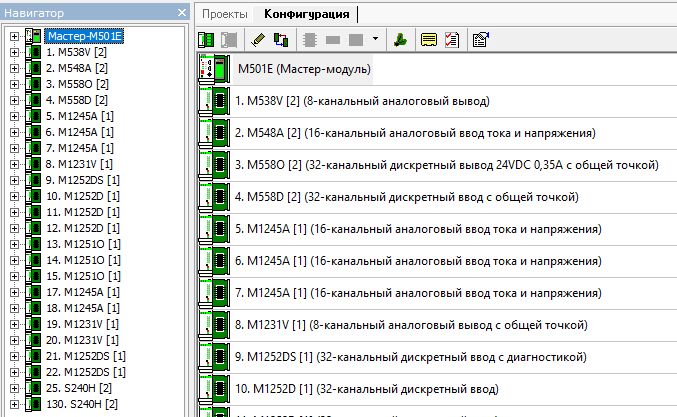Select Мастер-M501E in the navigator tree
The image size is (677, 417).
point(85,36)
